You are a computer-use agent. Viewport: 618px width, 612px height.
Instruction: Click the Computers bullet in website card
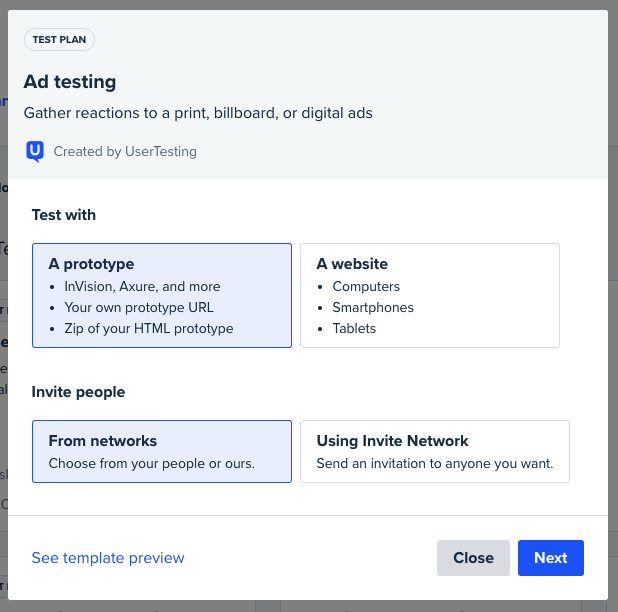tap(366, 286)
